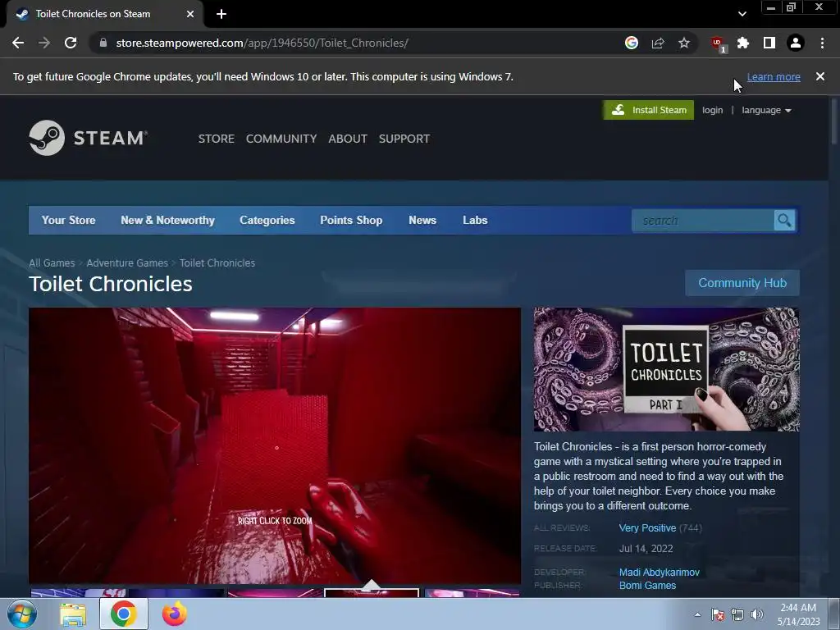Image resolution: width=840 pixels, height=630 pixels.
Task: Open the language dropdown
Action: (766, 110)
